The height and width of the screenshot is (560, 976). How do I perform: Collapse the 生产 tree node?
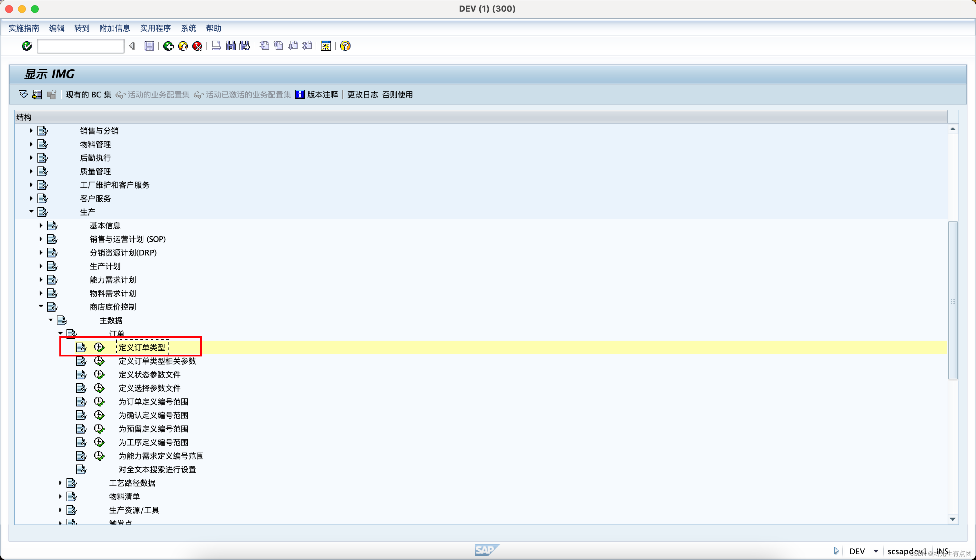[x=31, y=212]
